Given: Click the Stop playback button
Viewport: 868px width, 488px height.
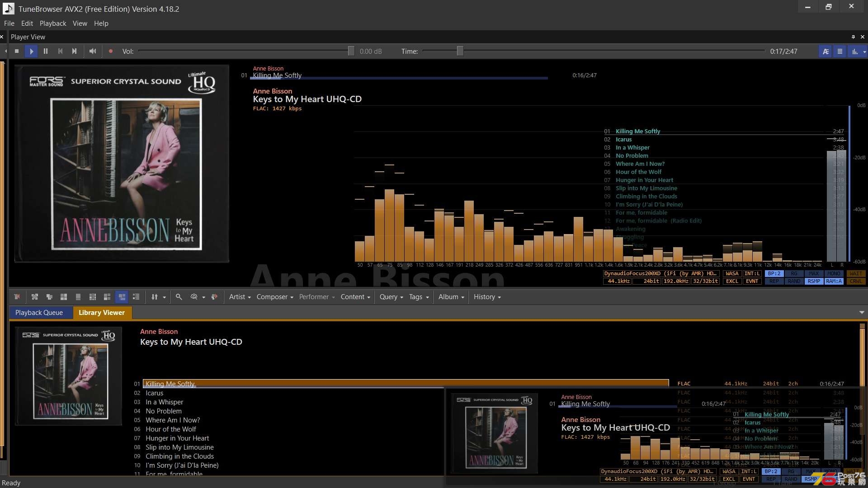Looking at the screenshot, I should [17, 51].
